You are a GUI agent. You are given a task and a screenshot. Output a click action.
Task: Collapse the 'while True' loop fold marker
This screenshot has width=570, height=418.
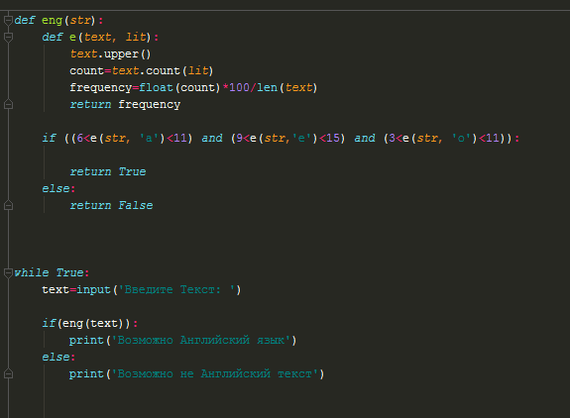click(x=8, y=273)
